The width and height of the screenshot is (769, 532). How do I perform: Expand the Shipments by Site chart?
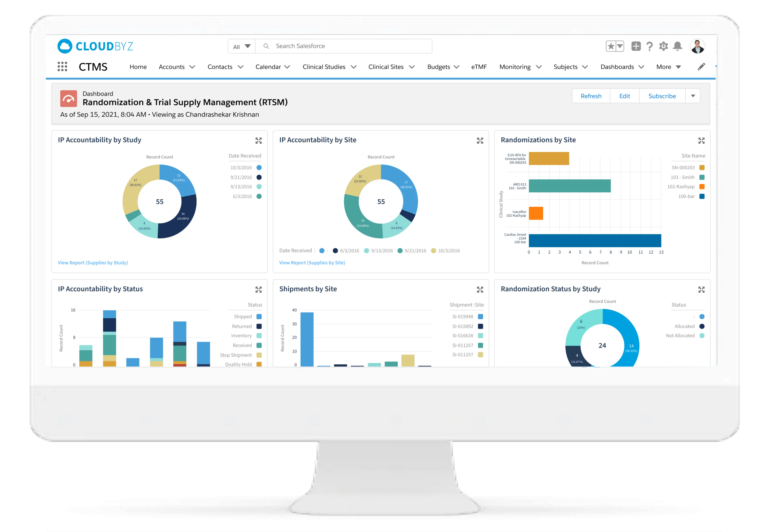[x=480, y=290]
